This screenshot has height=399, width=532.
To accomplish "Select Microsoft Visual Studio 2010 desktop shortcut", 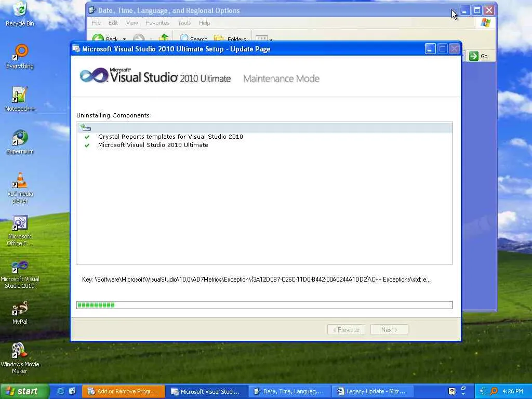I will coord(20,273).
